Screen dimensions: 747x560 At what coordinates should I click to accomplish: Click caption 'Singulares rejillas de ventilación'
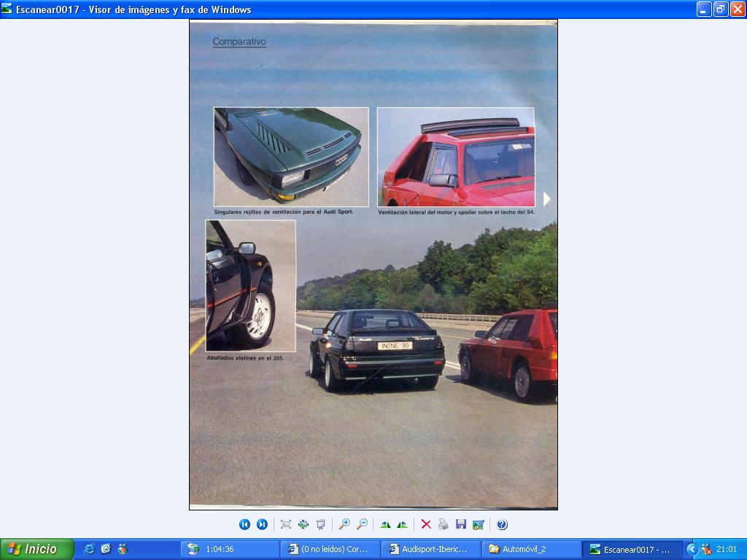coord(258,212)
